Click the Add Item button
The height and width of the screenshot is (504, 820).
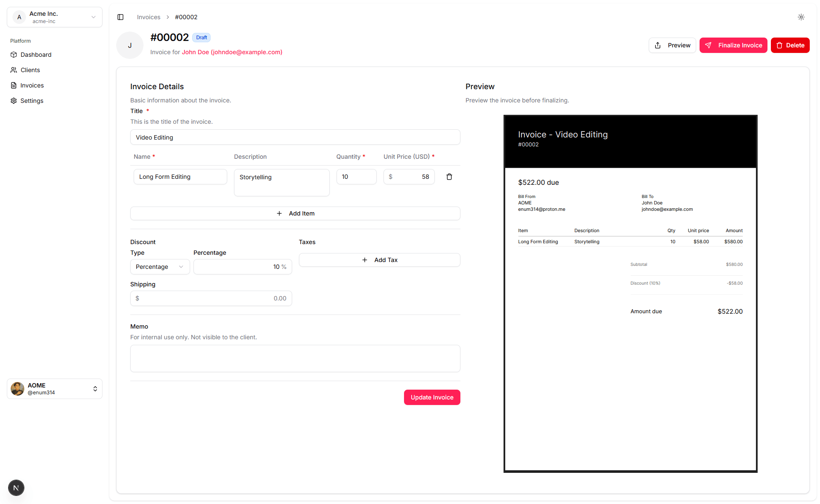[295, 213]
